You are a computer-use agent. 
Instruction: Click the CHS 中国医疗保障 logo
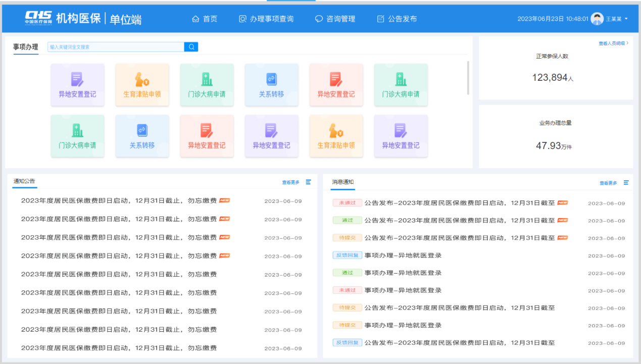[x=39, y=18]
